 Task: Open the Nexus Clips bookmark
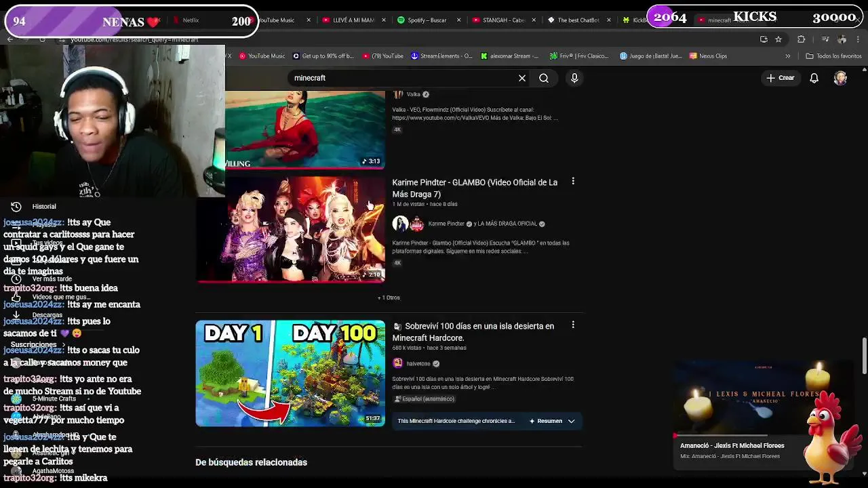(709, 56)
